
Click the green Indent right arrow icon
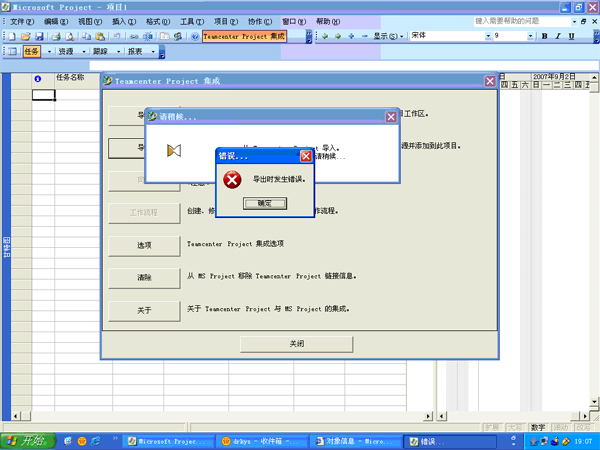tap(338, 36)
